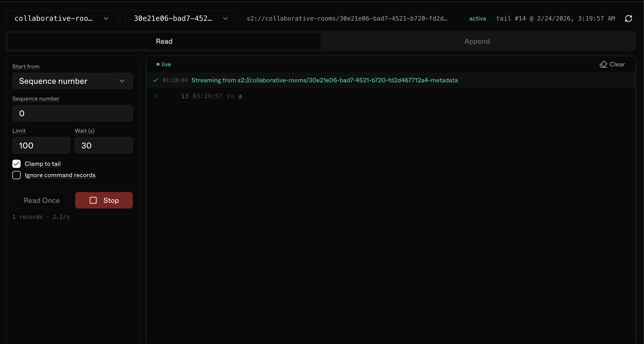
Task: Click the Streaming from s2:// log message
Action: [x=324, y=80]
